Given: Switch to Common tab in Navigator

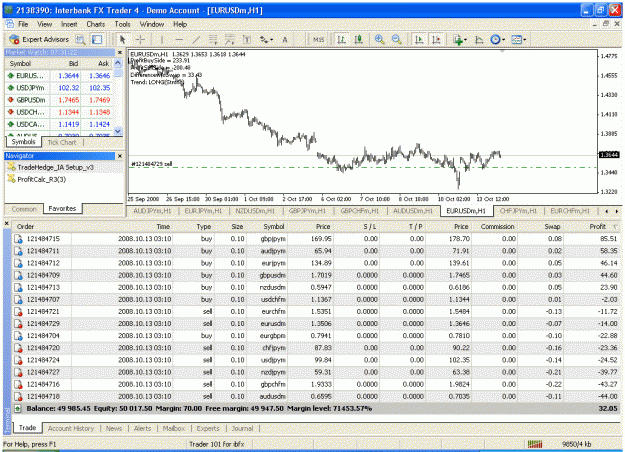Looking at the screenshot, I should [24, 209].
